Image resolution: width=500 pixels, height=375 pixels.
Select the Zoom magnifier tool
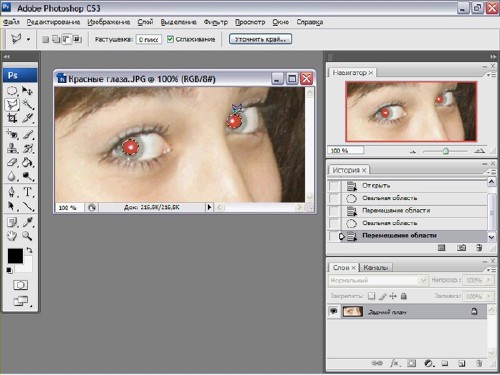tap(27, 236)
